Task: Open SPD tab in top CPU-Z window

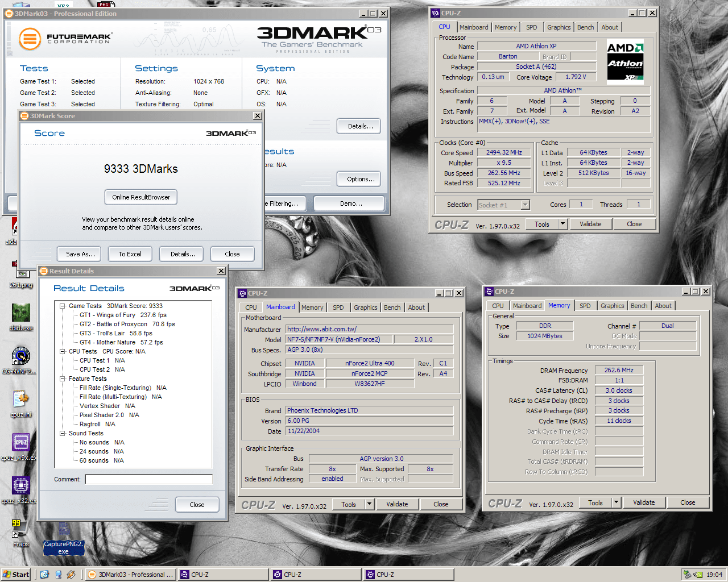Action: pyautogui.click(x=531, y=27)
